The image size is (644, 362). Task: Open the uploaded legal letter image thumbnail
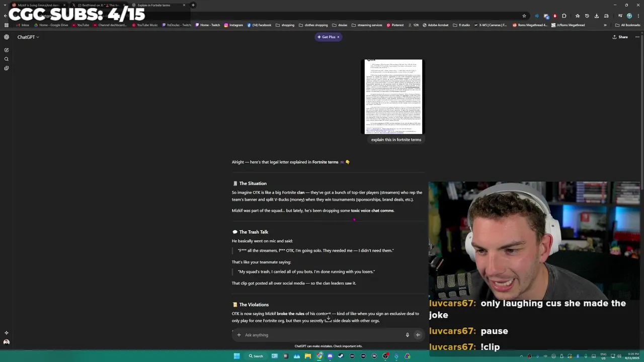(x=393, y=97)
